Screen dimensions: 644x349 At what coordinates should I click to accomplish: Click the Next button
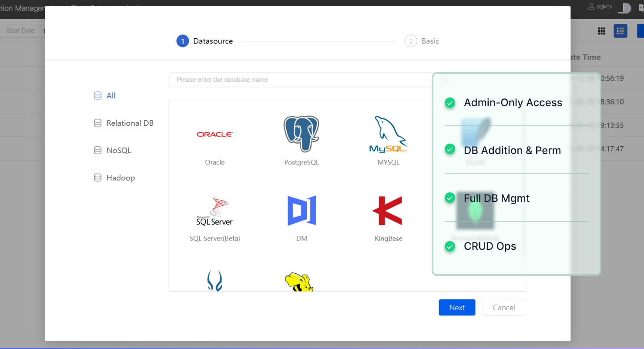[457, 307]
